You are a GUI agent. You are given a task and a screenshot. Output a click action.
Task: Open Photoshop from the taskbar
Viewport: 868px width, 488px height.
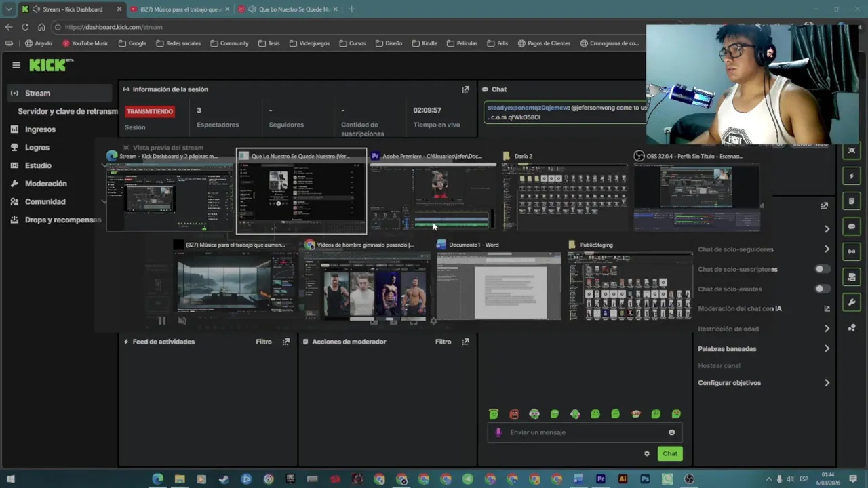[645, 479]
